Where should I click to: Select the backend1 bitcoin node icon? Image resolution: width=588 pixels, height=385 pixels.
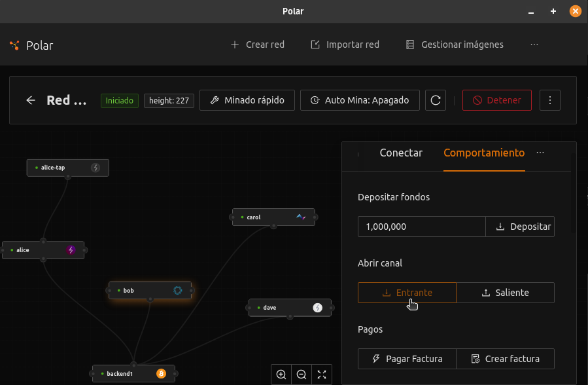click(x=161, y=373)
